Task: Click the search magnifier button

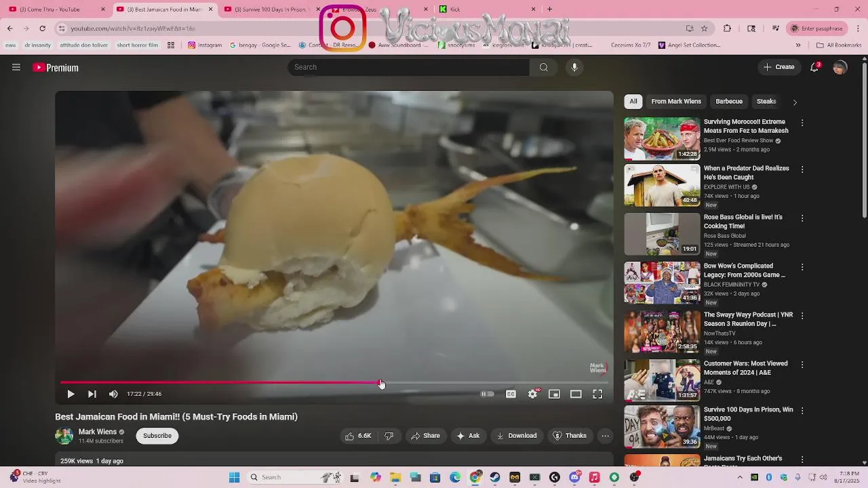Action: tap(543, 67)
